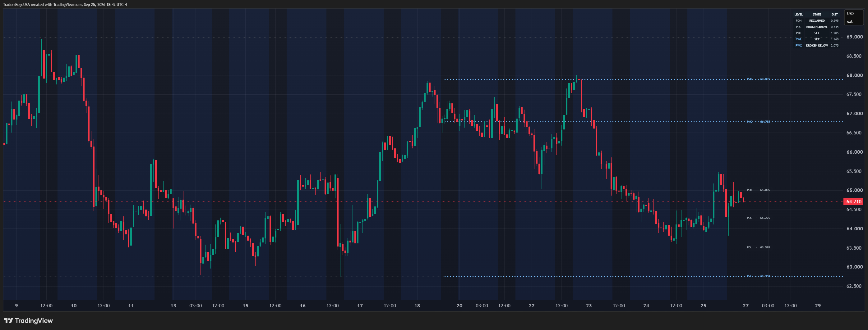Screen dimensions: 868x330
Task: Click date 17 on the time axis
Action: coord(360,306)
